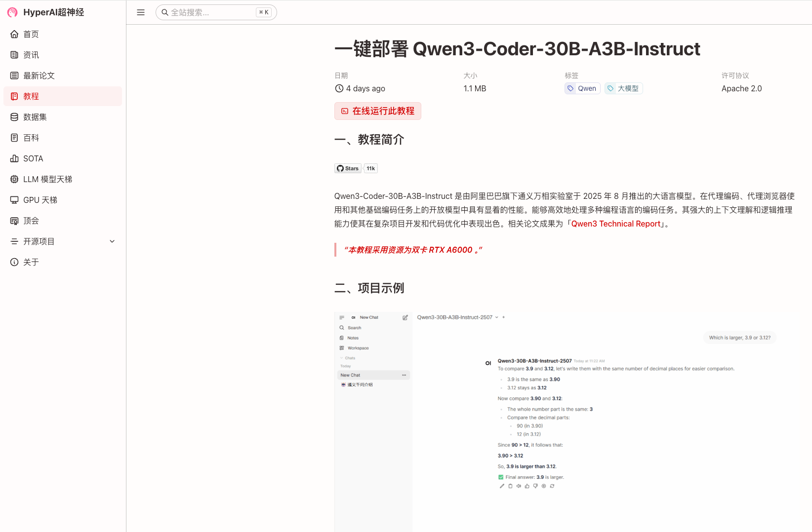Click the magnifier icon in the search bar
The image size is (812, 532).
pos(165,12)
